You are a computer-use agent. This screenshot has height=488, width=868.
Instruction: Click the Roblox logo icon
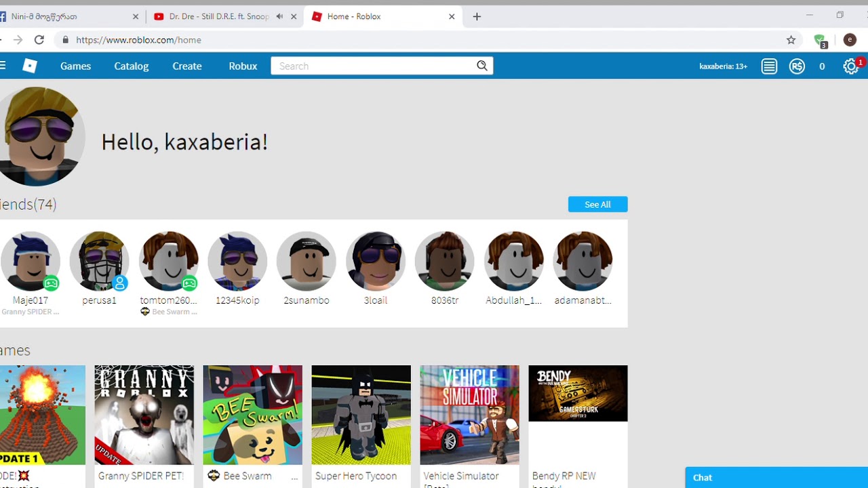point(30,66)
